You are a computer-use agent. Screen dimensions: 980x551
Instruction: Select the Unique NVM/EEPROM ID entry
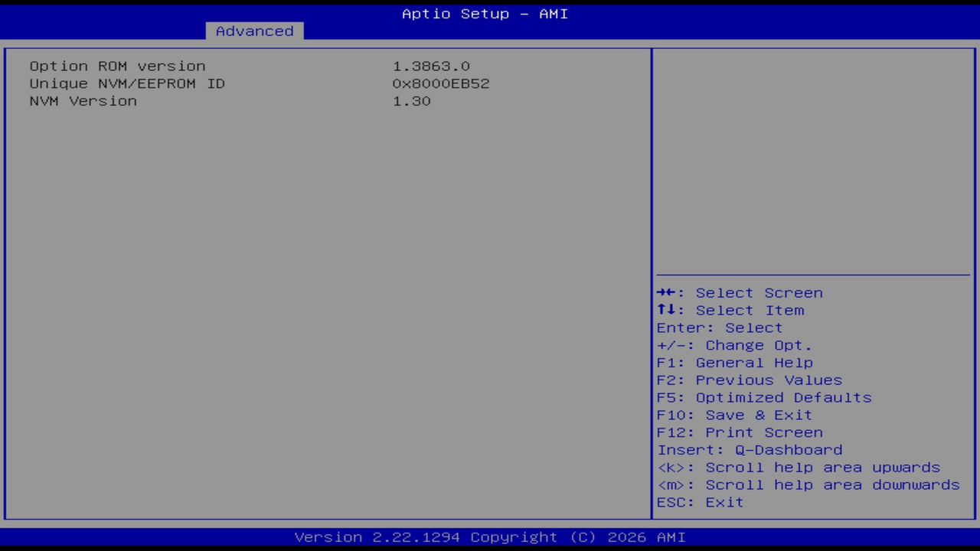[127, 83]
